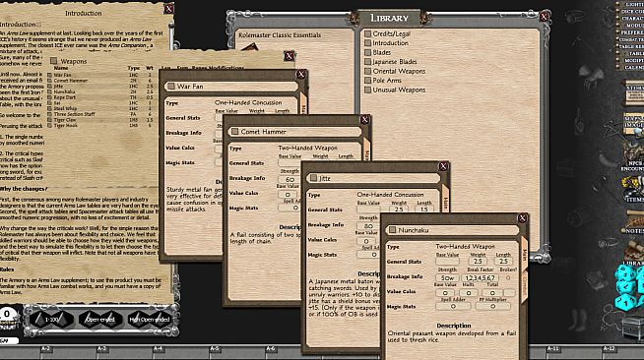
Task: Toggle the Broken? radio in Nunchaku window
Action: (508, 278)
